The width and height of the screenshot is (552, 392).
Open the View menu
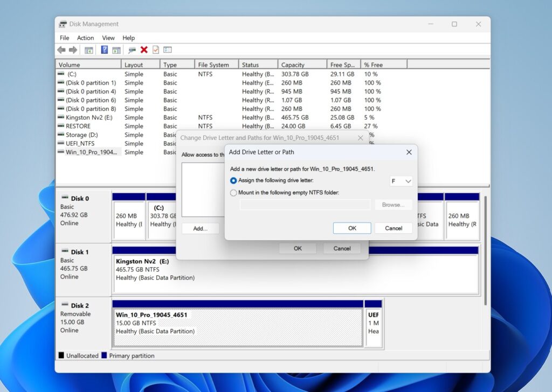point(108,38)
